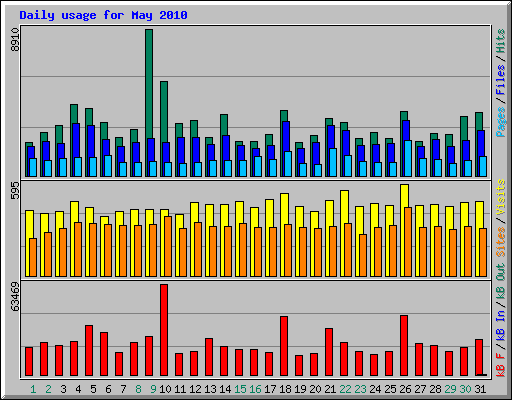Click day 18 on the x-axis
The height and width of the screenshot is (400, 512).
point(285,389)
